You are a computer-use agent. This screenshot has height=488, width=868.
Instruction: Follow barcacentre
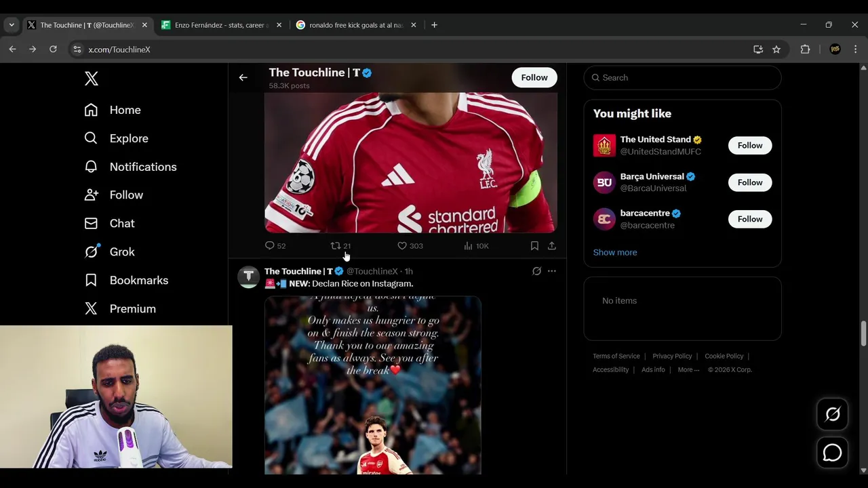750,219
